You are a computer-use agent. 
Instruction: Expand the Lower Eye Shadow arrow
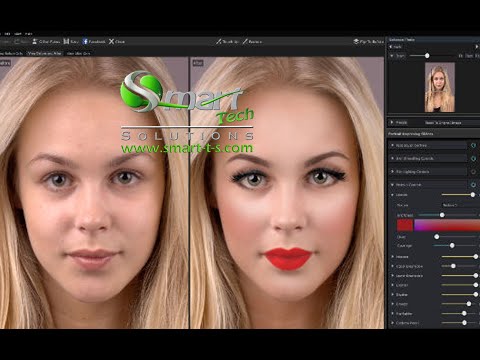tap(392, 276)
